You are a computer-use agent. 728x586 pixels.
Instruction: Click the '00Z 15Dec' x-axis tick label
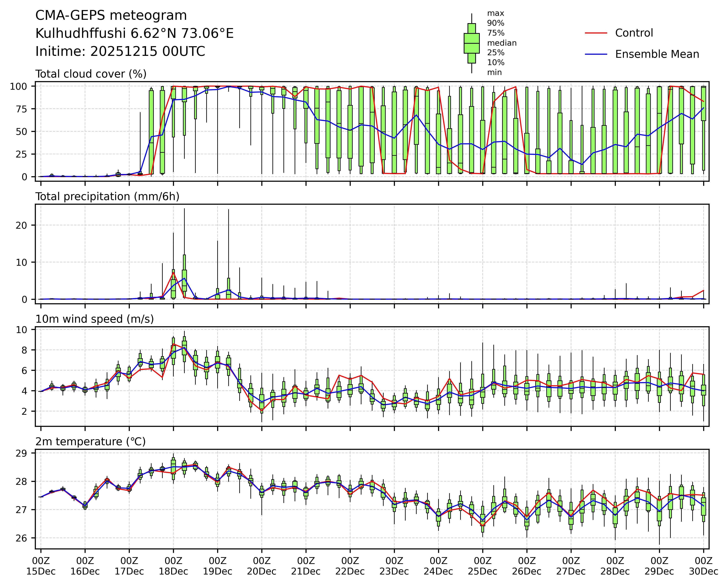[x=41, y=566]
